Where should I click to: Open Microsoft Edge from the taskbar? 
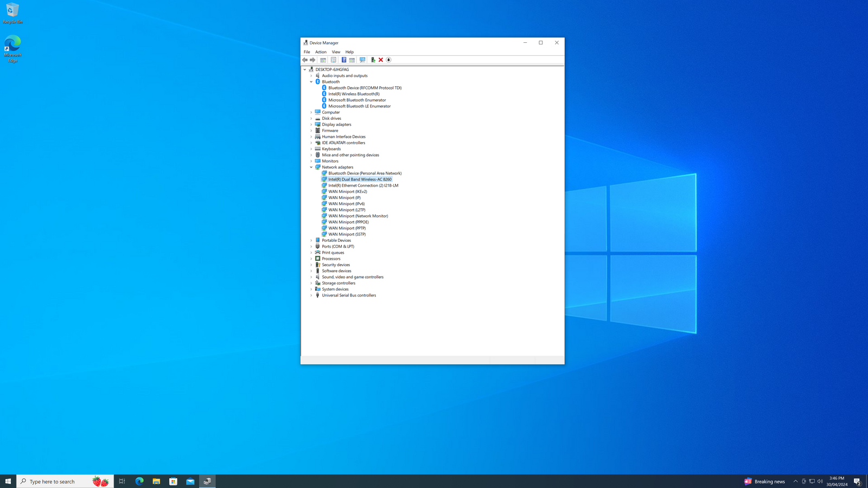[x=139, y=481]
